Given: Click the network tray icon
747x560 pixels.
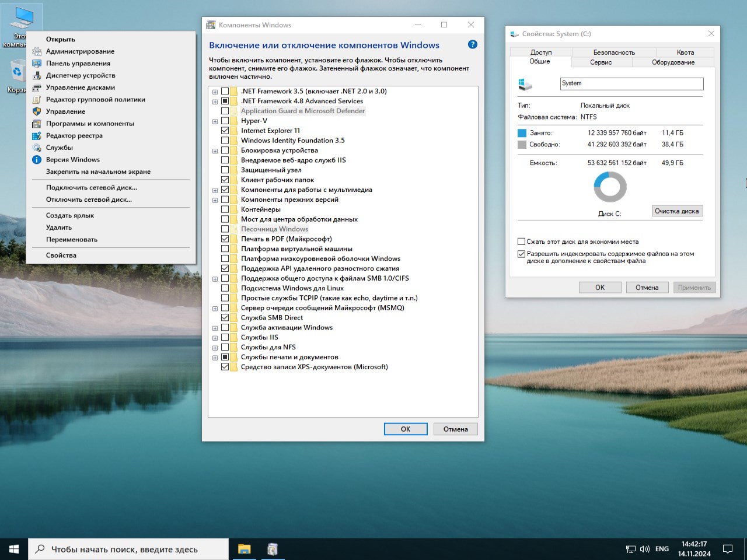Looking at the screenshot, I should [x=631, y=549].
